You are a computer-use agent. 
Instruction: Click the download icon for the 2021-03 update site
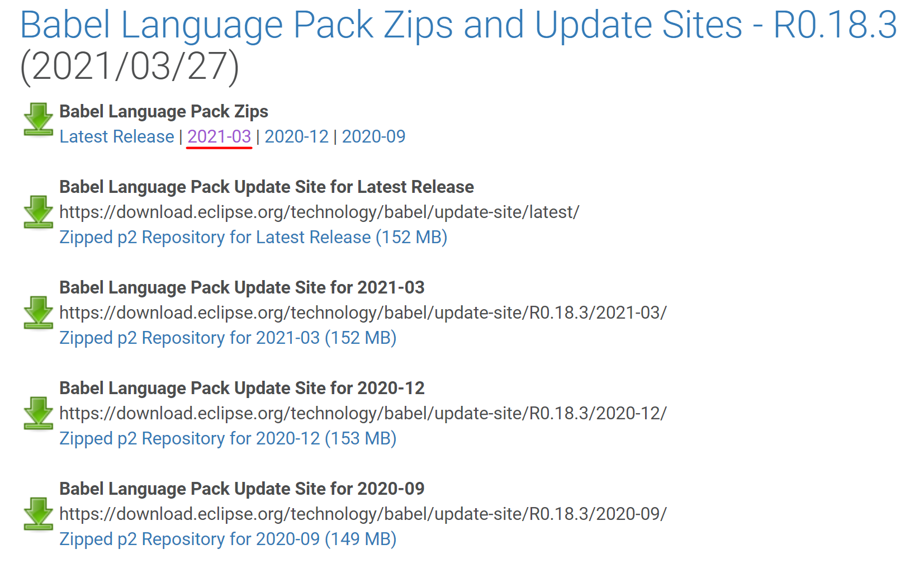[x=38, y=313]
